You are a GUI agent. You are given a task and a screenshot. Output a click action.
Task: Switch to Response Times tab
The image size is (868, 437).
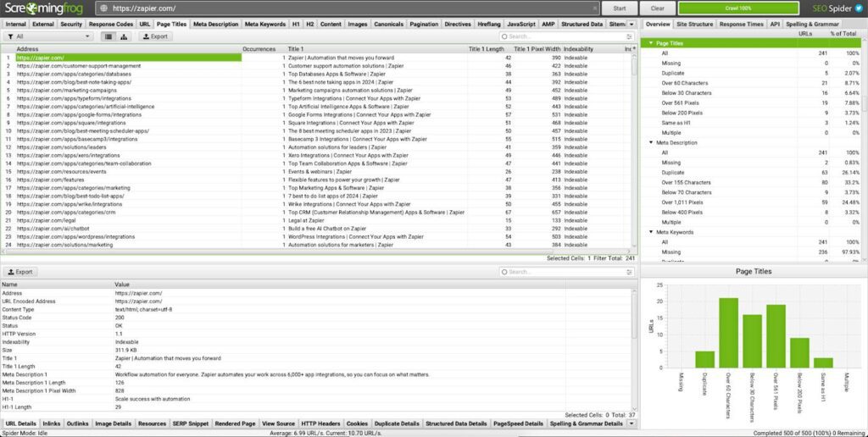(x=741, y=25)
